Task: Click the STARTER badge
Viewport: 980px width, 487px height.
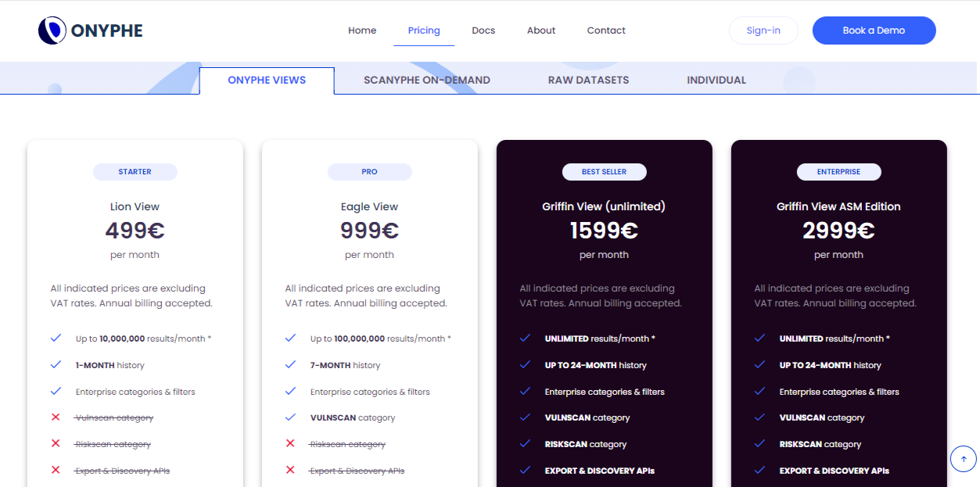Action: [135, 172]
